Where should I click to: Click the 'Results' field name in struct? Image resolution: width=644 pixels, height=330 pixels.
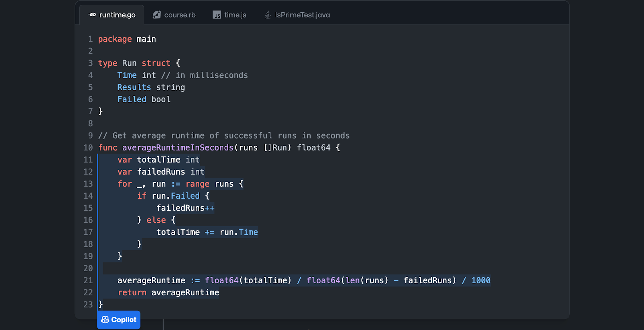coord(134,87)
